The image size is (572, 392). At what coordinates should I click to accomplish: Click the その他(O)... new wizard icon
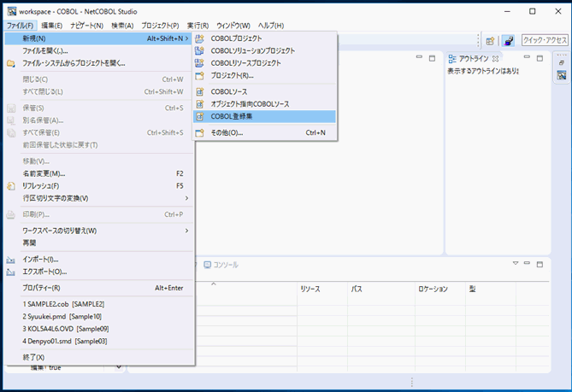click(x=199, y=133)
